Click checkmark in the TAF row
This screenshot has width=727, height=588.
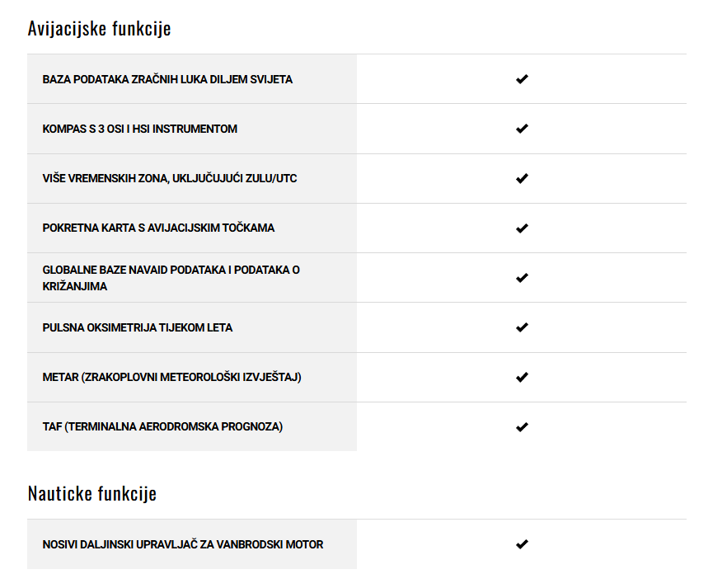522,426
